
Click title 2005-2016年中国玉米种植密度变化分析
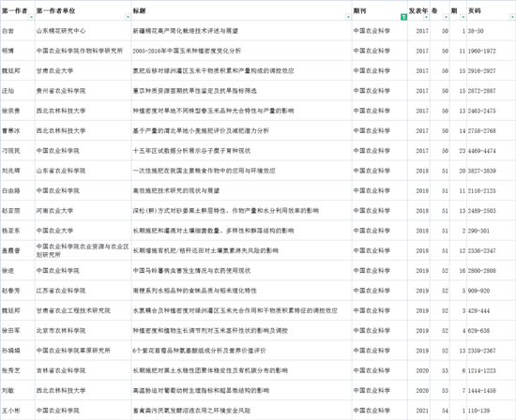pyautogui.click(x=187, y=51)
